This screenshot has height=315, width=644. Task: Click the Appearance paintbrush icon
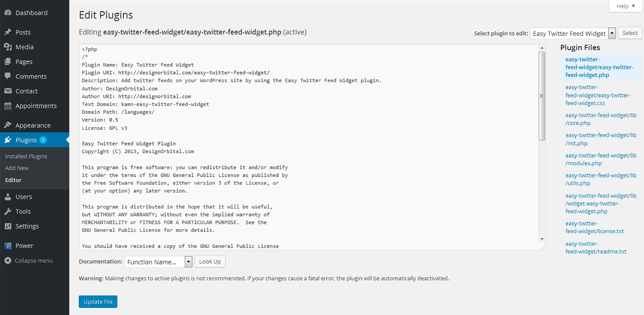[x=8, y=125]
